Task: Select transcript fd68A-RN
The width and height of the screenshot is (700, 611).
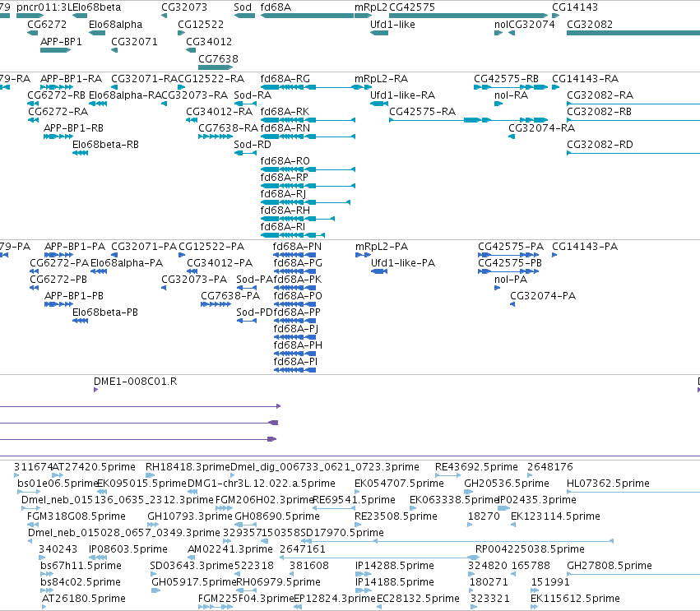Action: pyautogui.click(x=285, y=128)
